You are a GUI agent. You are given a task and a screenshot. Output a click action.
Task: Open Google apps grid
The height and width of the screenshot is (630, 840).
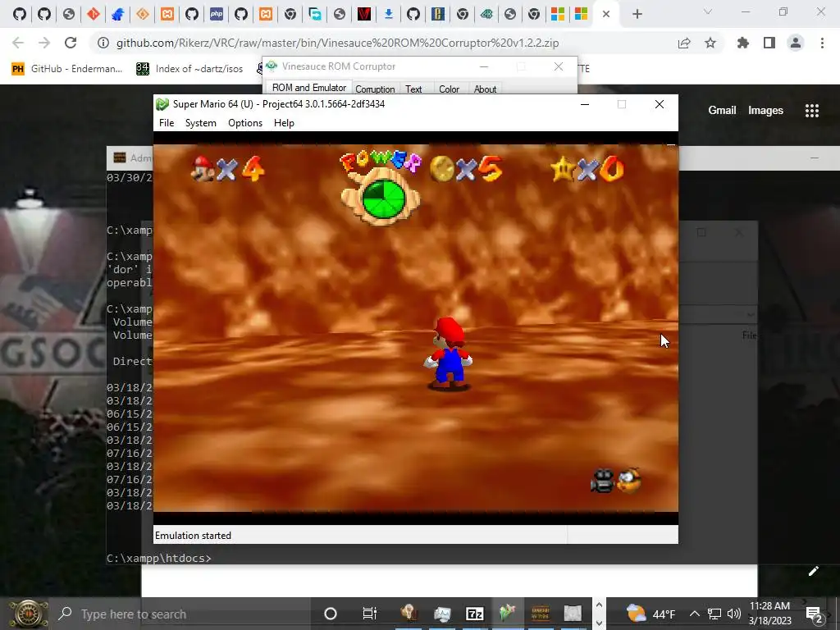click(812, 111)
